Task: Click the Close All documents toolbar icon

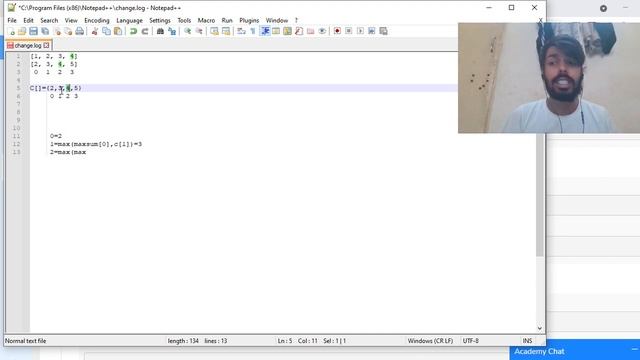Action: 68,31
